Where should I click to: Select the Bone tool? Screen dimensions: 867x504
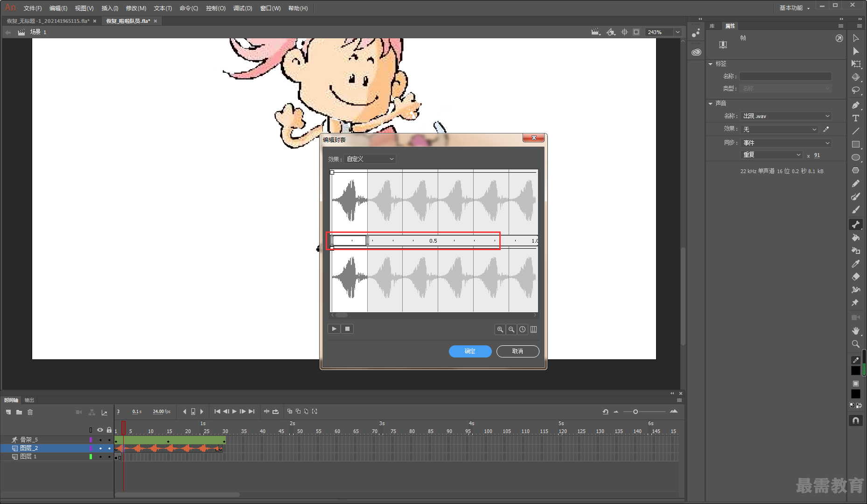[856, 224]
